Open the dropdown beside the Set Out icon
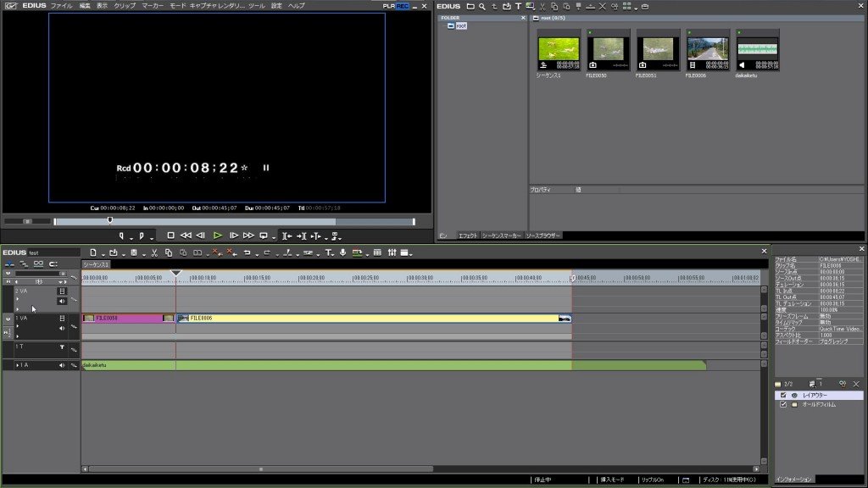Viewport: 868px width, 488px height. 152,238
